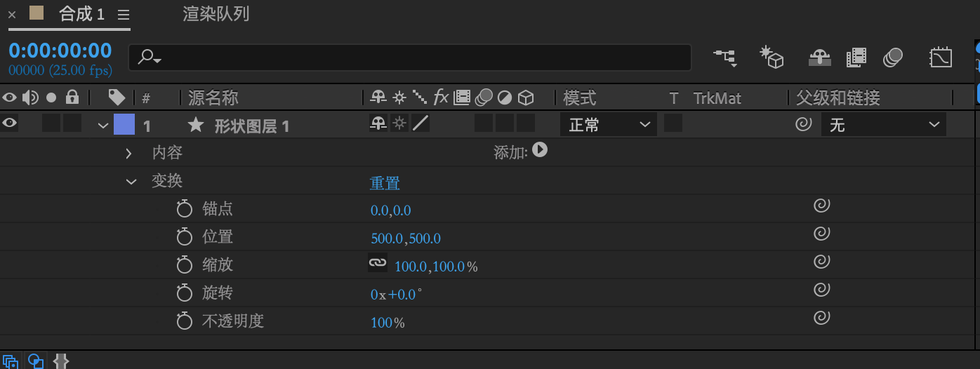Expand the 内容 property group

pyautogui.click(x=128, y=153)
